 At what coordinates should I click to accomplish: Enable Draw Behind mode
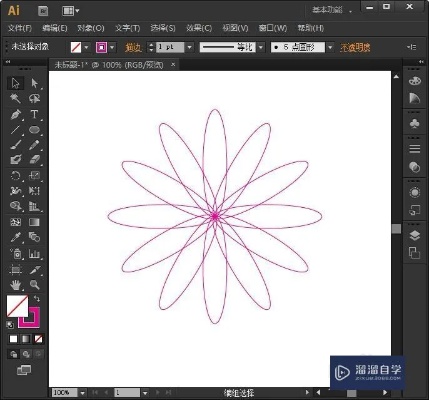click(x=26, y=354)
